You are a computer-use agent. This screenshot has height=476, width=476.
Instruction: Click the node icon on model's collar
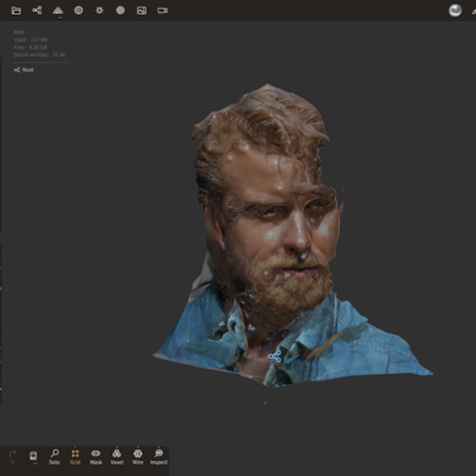(275, 357)
